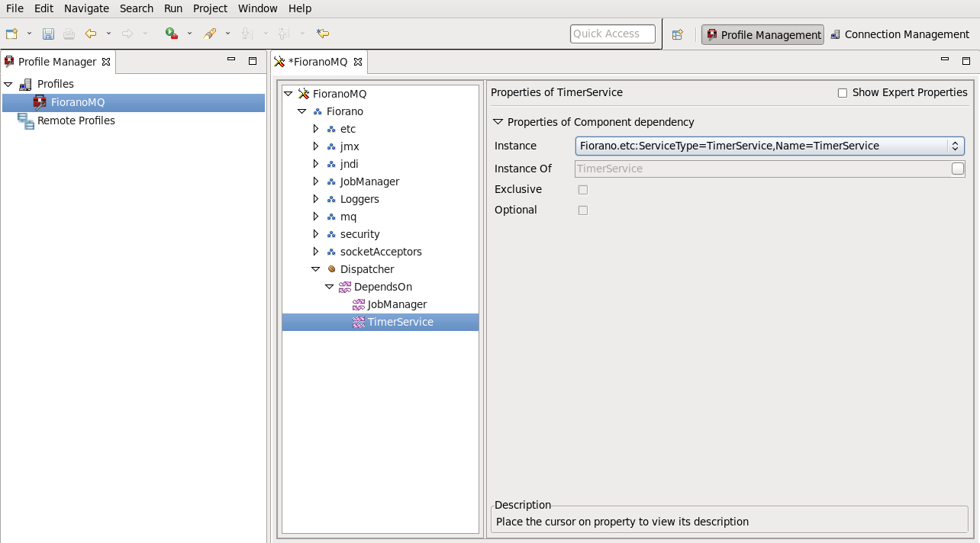Click the Next Annotation toolbar icon
Image resolution: width=980 pixels, height=543 pixels.
pyautogui.click(x=247, y=34)
